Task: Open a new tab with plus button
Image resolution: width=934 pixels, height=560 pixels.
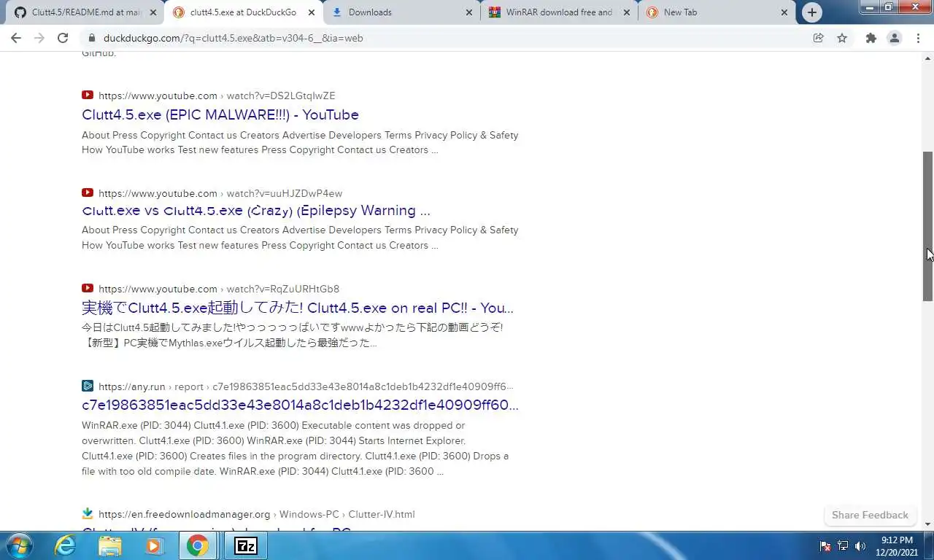Action: pos(811,12)
